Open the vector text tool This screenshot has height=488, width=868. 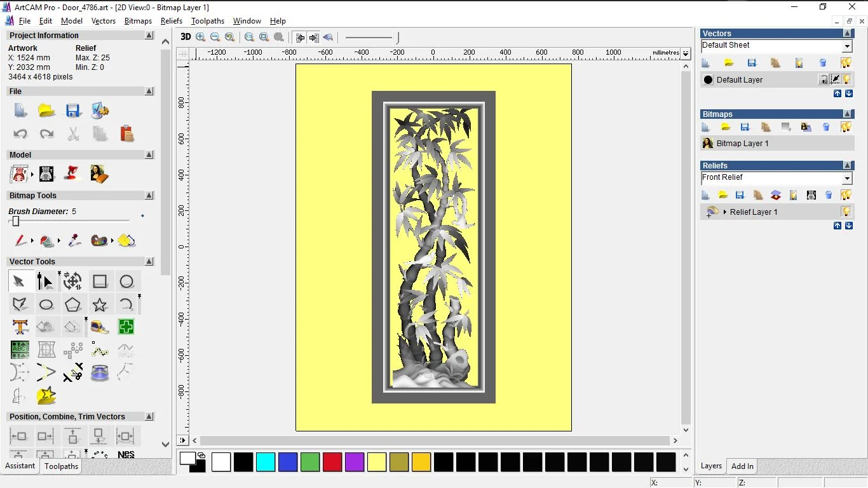pyautogui.click(x=20, y=327)
